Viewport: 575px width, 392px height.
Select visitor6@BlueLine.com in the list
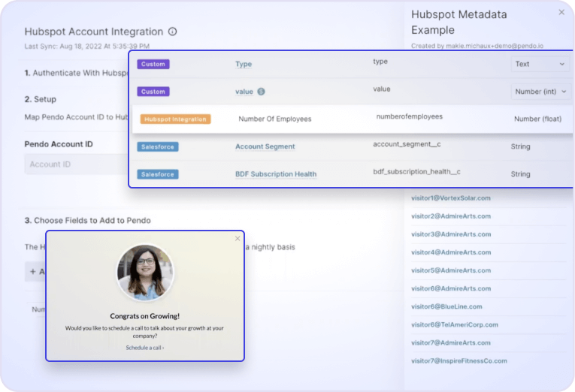coord(446,306)
